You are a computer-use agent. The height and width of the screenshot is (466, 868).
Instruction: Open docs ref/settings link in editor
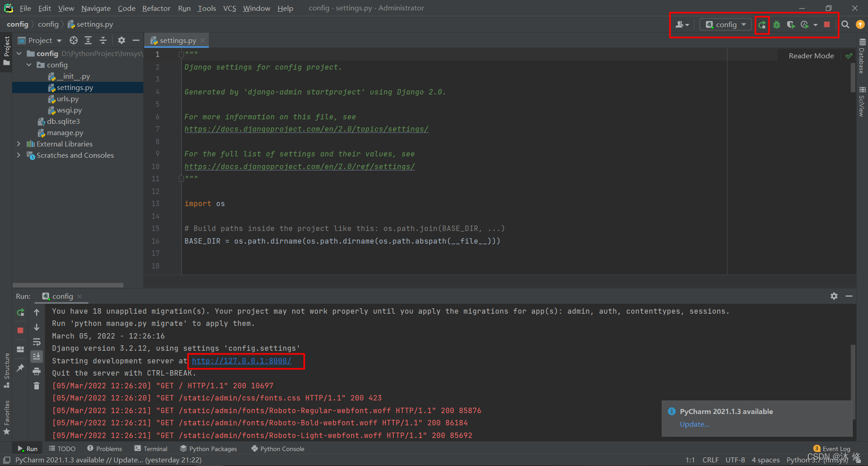pos(299,166)
